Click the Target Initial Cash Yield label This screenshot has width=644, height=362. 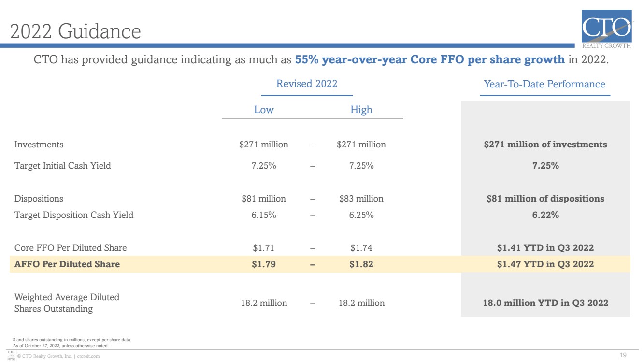pyautogui.click(x=63, y=166)
